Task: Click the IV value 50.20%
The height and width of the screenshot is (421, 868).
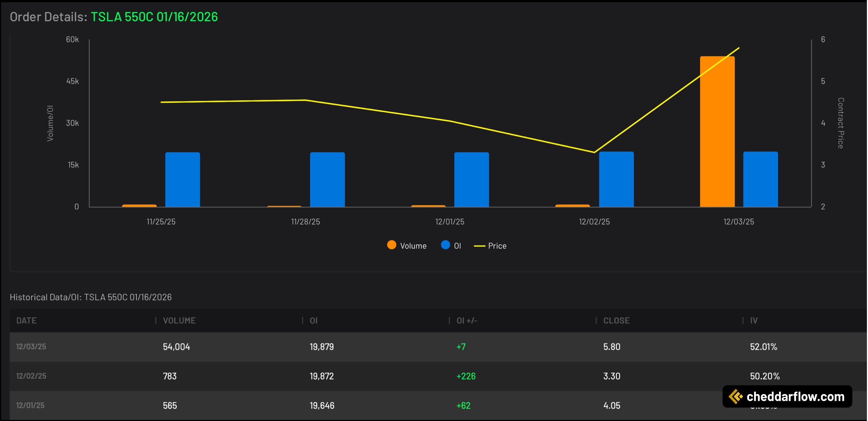Action: (x=765, y=376)
